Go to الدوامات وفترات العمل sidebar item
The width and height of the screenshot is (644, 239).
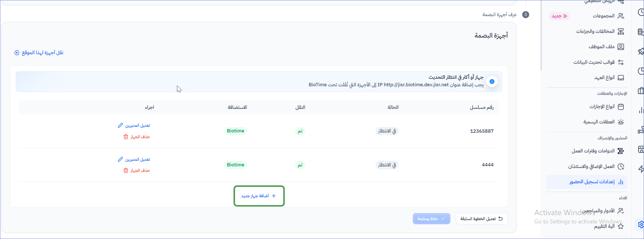(593, 151)
